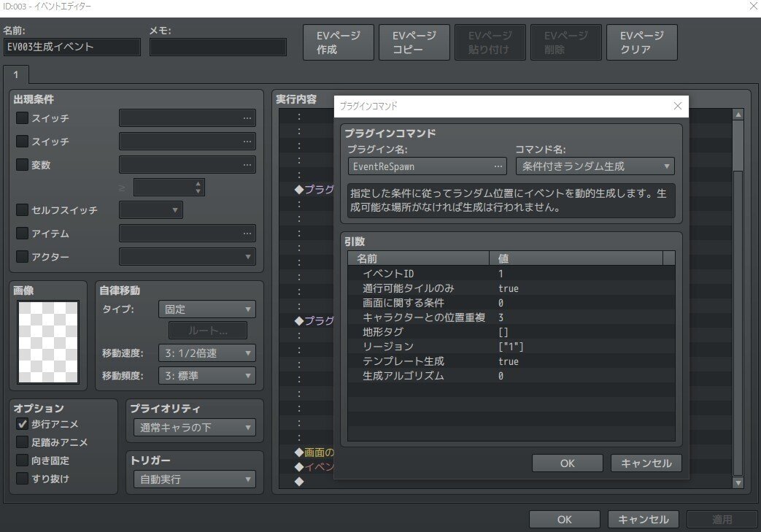Open the variable selector ellipsis beside 変数
Screen dimensions: 761x532
pyautogui.click(x=249, y=165)
